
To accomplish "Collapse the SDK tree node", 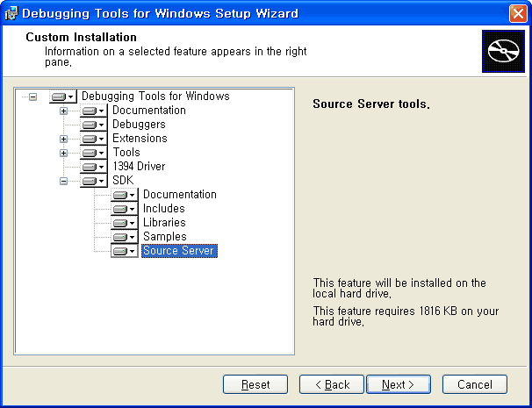I will [x=63, y=181].
